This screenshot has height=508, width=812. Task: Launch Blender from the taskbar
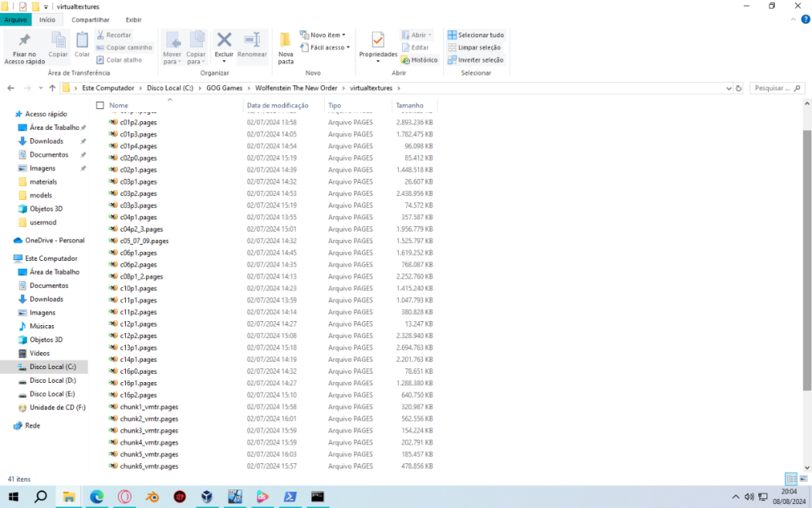[x=153, y=497]
